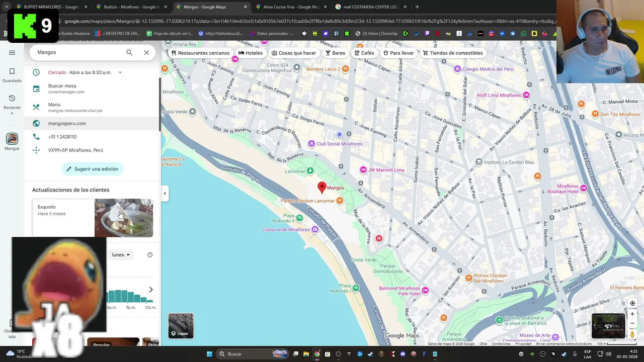The height and width of the screenshot is (362, 644).
Task: Collapse the side panel arrow
Action: pos(165,194)
